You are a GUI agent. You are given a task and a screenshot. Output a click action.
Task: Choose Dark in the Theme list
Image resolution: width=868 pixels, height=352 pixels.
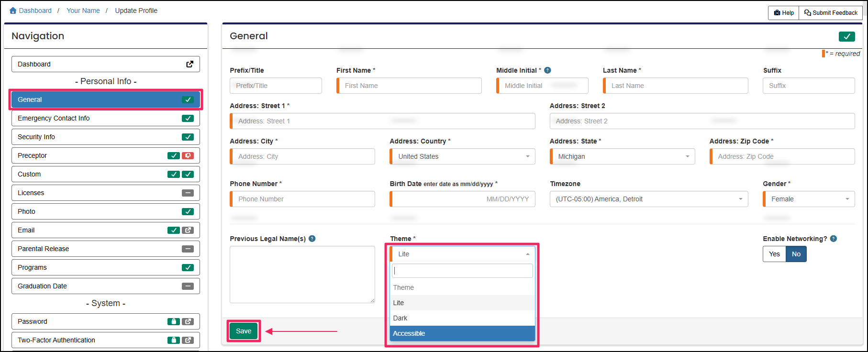462,318
